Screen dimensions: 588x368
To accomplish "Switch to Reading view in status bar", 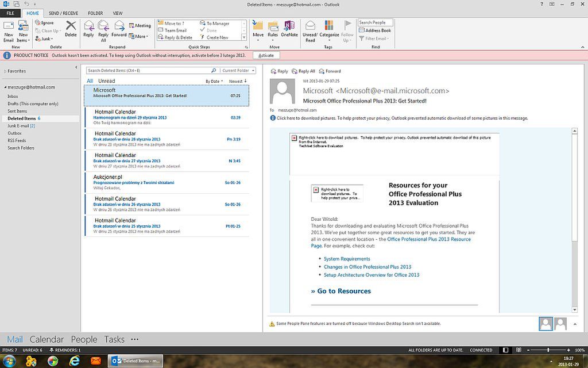I will click(519, 350).
